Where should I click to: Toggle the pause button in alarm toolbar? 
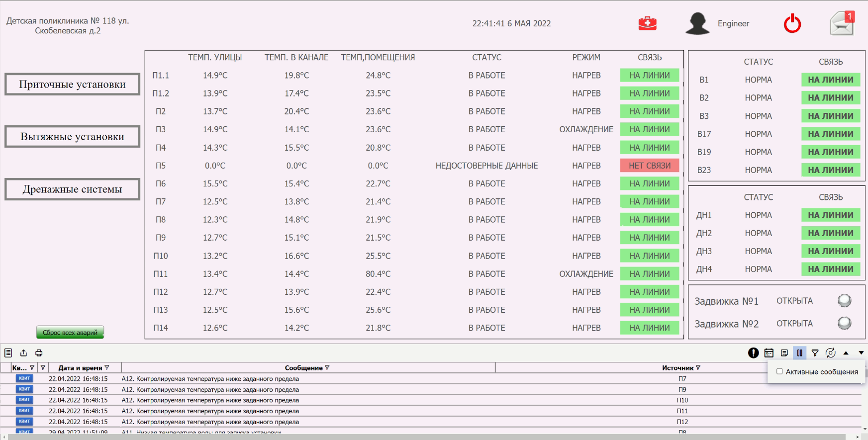(x=800, y=353)
